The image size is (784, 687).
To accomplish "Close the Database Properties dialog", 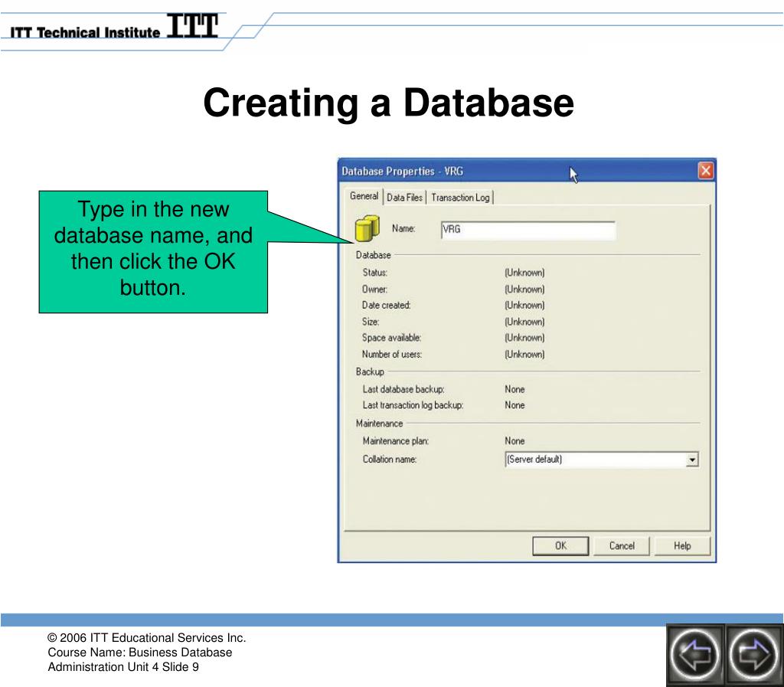I will [705, 171].
